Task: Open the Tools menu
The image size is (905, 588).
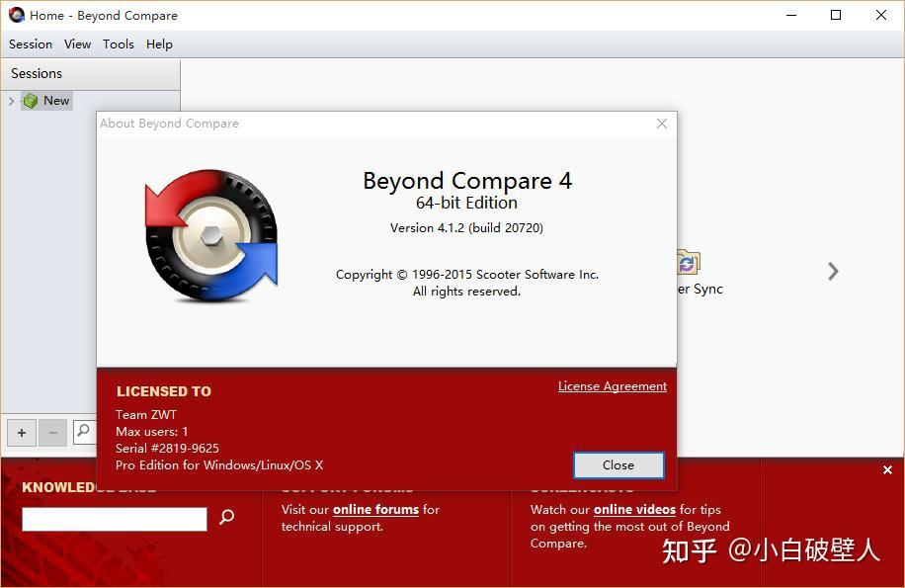Action: (119, 43)
